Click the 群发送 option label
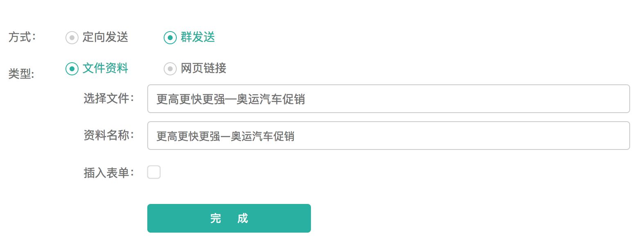 [x=198, y=37]
